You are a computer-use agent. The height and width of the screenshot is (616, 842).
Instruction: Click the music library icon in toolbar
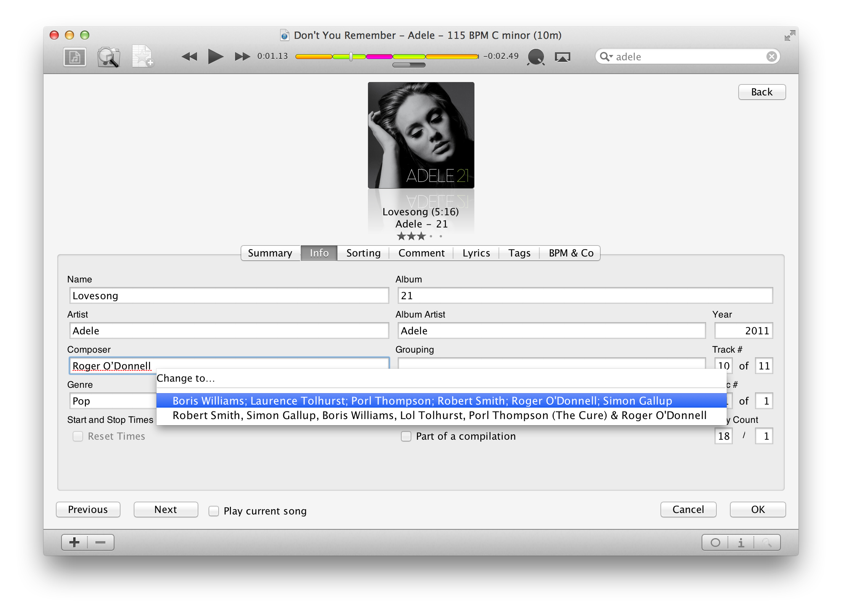tap(74, 57)
